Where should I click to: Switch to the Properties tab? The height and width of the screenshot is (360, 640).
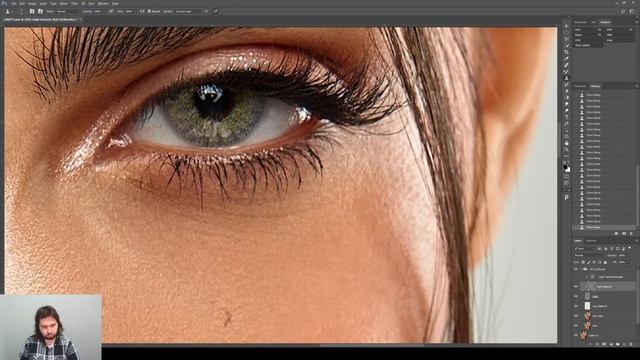click(x=580, y=86)
